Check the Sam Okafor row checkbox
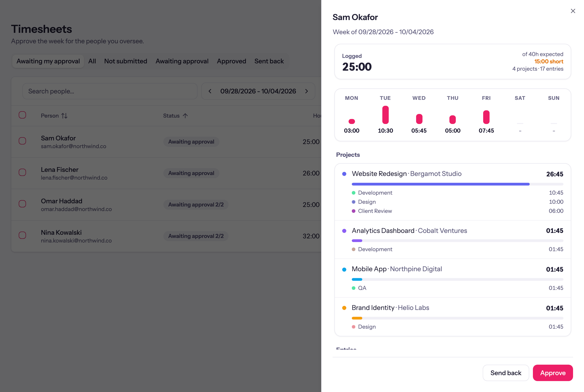Viewport: 584px width, 392px height. 23,141
